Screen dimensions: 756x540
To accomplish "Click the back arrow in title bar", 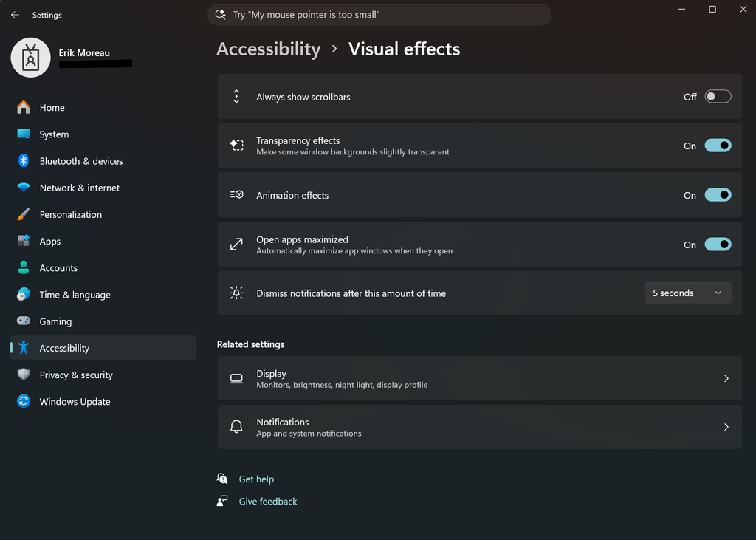I will [15, 15].
